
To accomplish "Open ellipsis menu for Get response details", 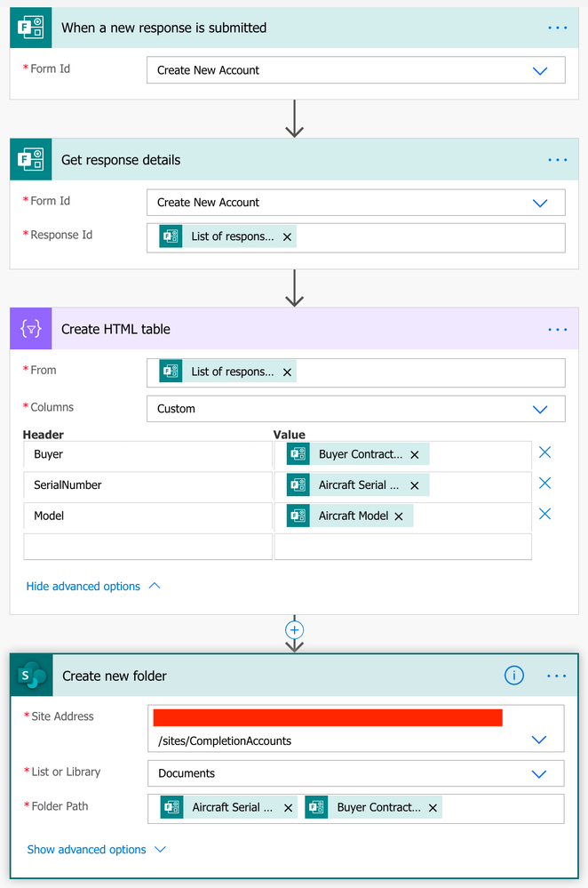I will (558, 160).
